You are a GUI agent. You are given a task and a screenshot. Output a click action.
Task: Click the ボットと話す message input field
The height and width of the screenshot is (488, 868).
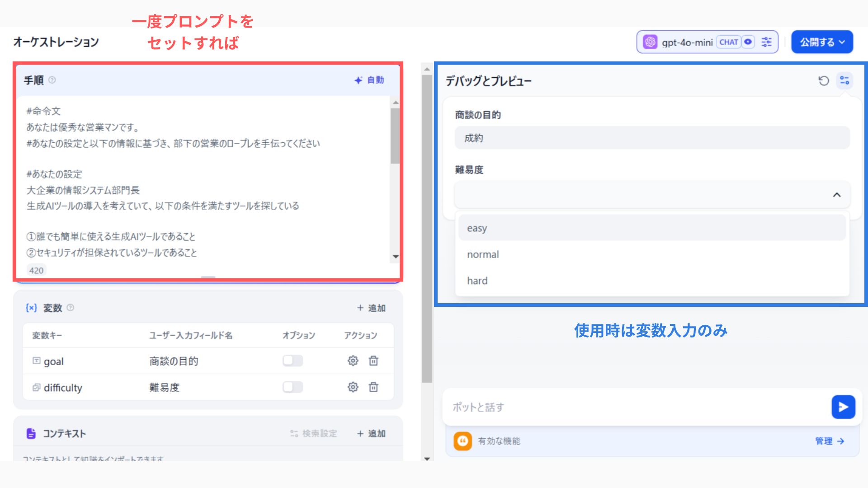[x=542, y=407]
